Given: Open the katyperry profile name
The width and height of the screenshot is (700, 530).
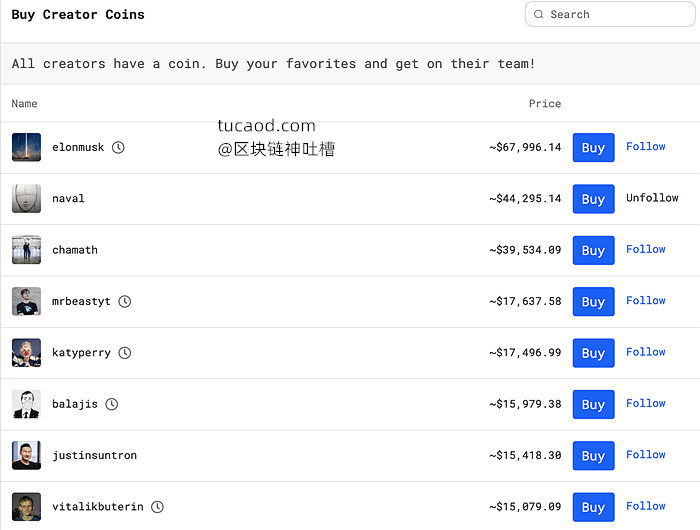Looking at the screenshot, I should [81, 353].
